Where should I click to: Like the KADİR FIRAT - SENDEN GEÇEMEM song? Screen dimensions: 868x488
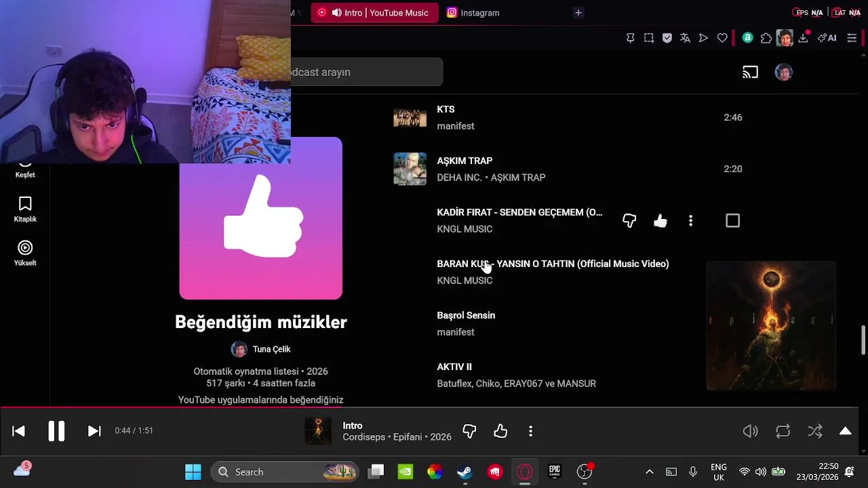[x=660, y=220]
